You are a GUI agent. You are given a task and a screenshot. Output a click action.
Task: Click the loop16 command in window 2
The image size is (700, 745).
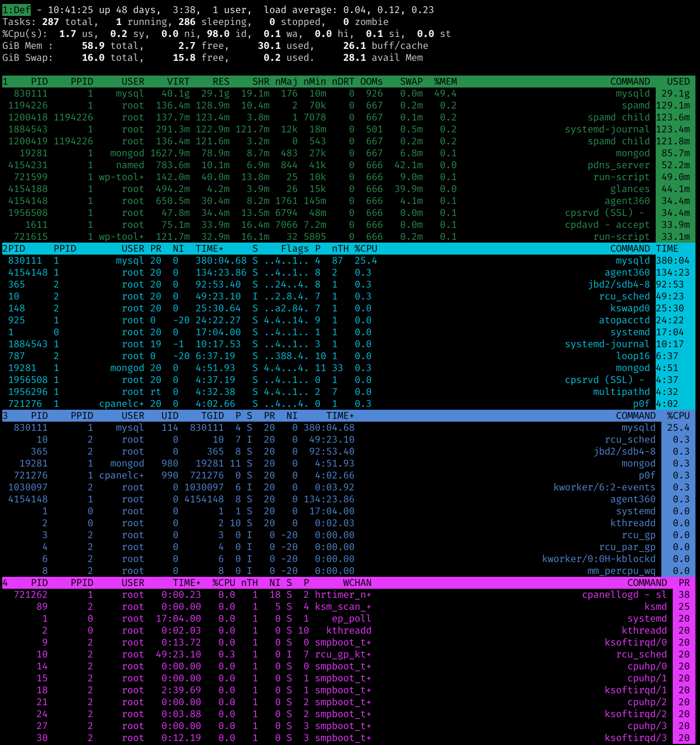point(633,356)
